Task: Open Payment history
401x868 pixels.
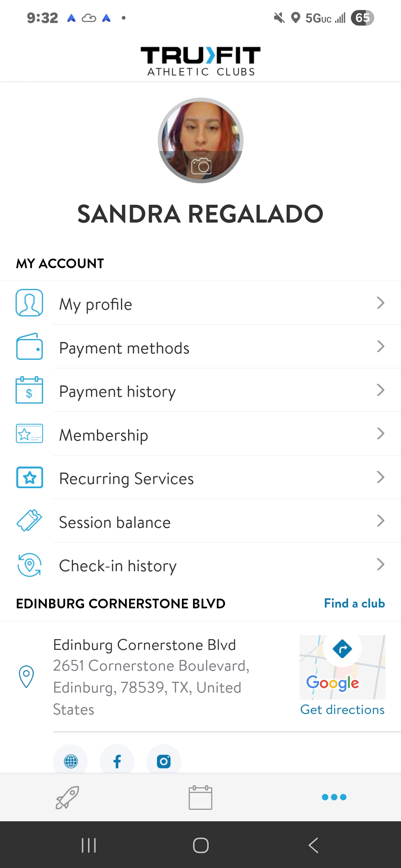Action: [x=117, y=392]
